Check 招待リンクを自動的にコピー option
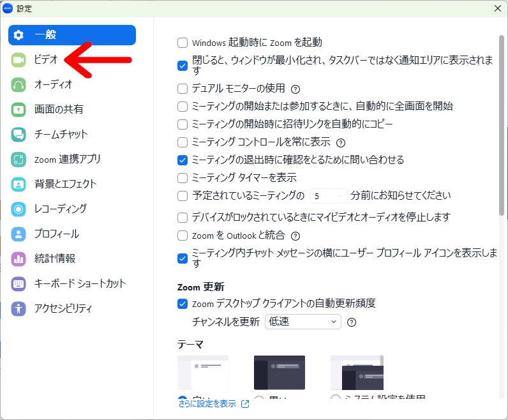 coord(183,124)
